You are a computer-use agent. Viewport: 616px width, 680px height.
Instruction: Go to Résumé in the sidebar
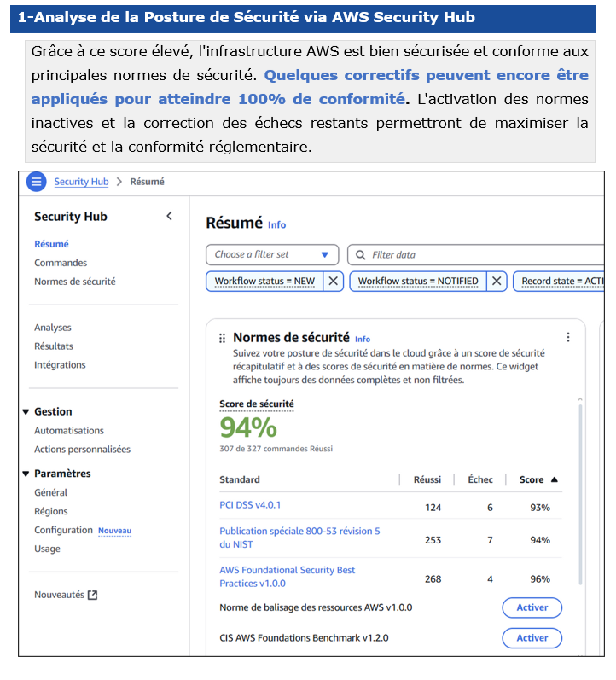point(52,244)
